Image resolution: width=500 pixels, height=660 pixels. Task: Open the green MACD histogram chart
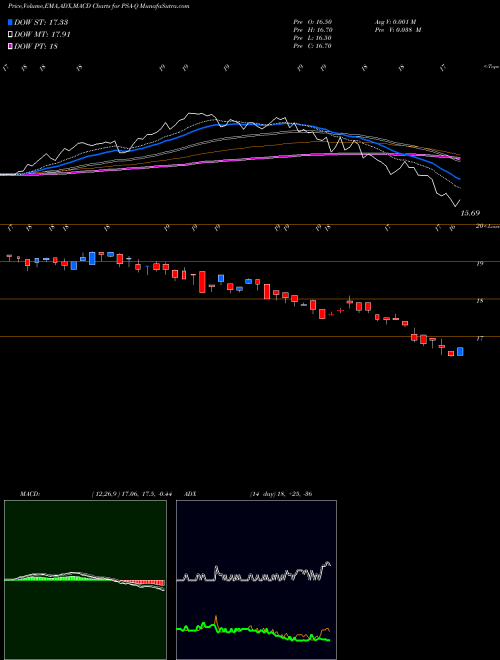tap(85, 580)
